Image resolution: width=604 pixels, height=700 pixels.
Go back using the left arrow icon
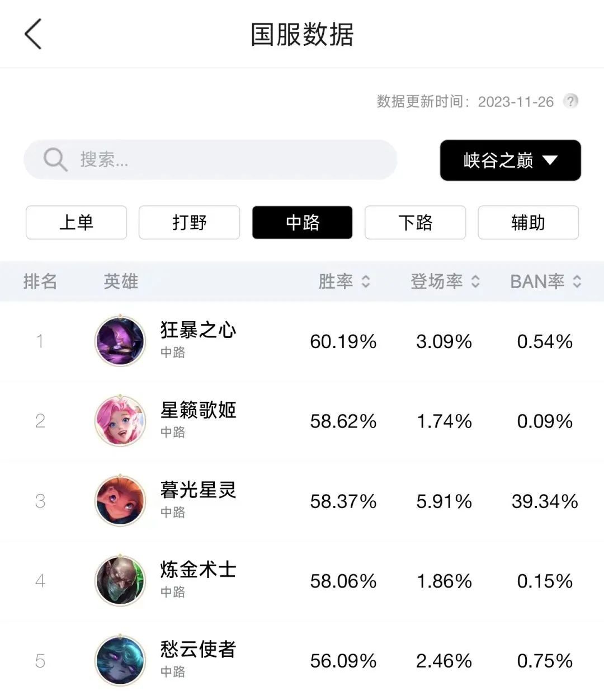33,34
